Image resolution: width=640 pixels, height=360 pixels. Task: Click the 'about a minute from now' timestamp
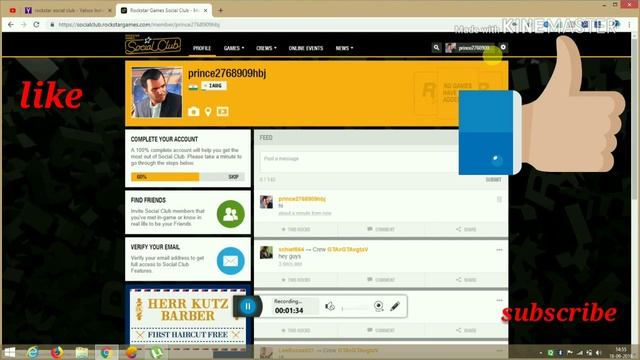pyautogui.click(x=305, y=213)
